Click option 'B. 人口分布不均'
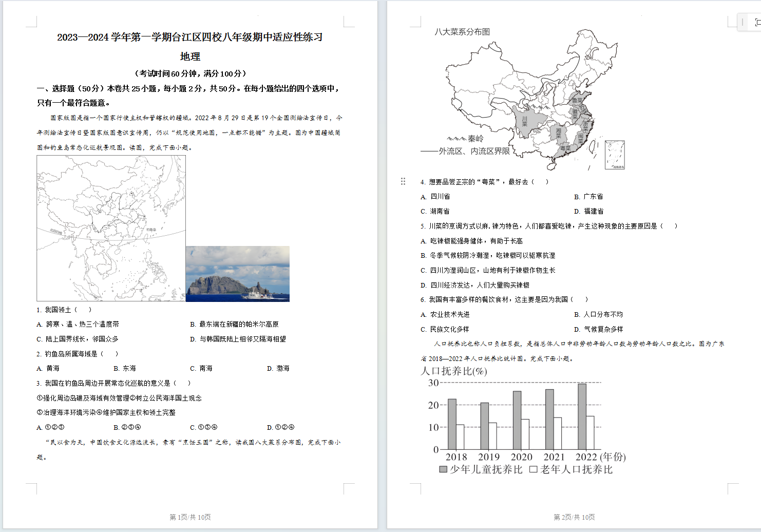The width and height of the screenshot is (761, 532). [598, 314]
